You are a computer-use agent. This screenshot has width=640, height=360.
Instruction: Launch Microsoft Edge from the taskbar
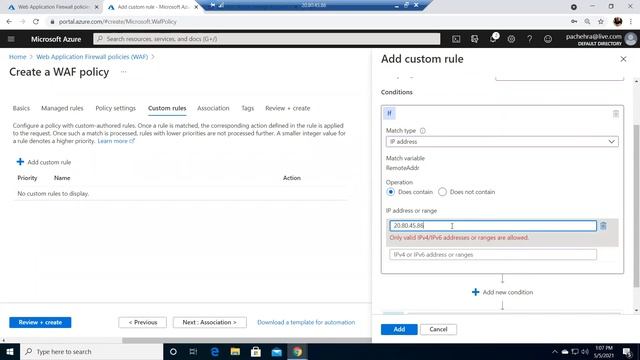[215, 351]
